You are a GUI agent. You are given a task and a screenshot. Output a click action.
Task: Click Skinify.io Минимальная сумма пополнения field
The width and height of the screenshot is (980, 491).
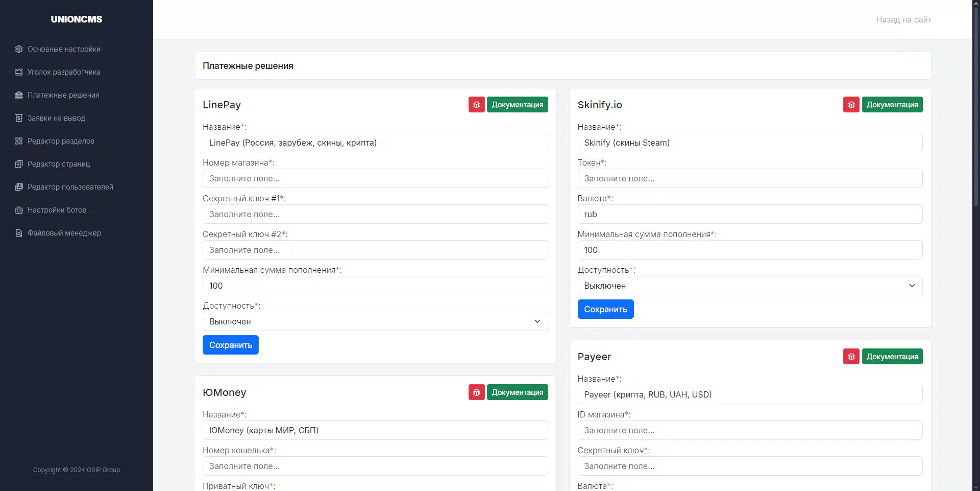pyautogui.click(x=750, y=250)
